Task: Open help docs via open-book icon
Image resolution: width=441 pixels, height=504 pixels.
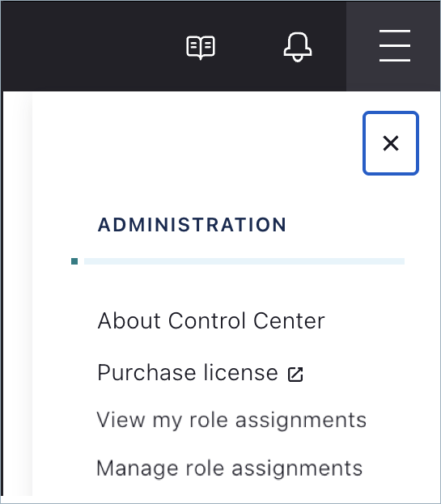Action: [x=201, y=48]
